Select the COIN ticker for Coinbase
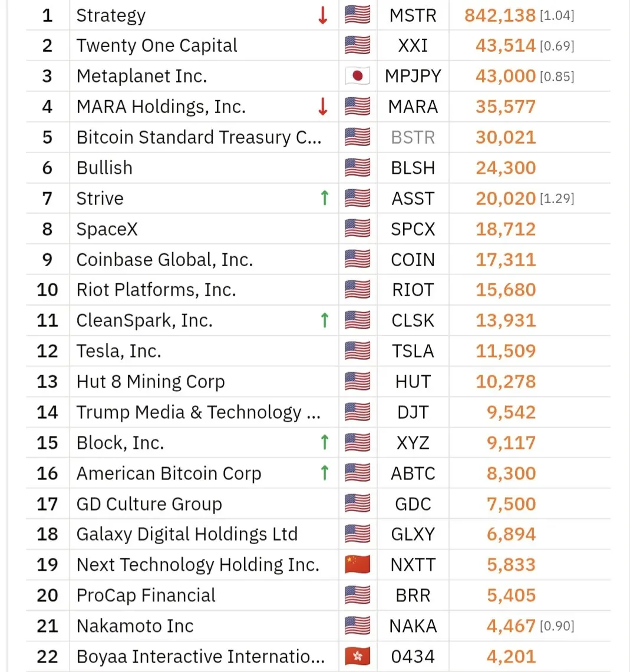 point(413,260)
